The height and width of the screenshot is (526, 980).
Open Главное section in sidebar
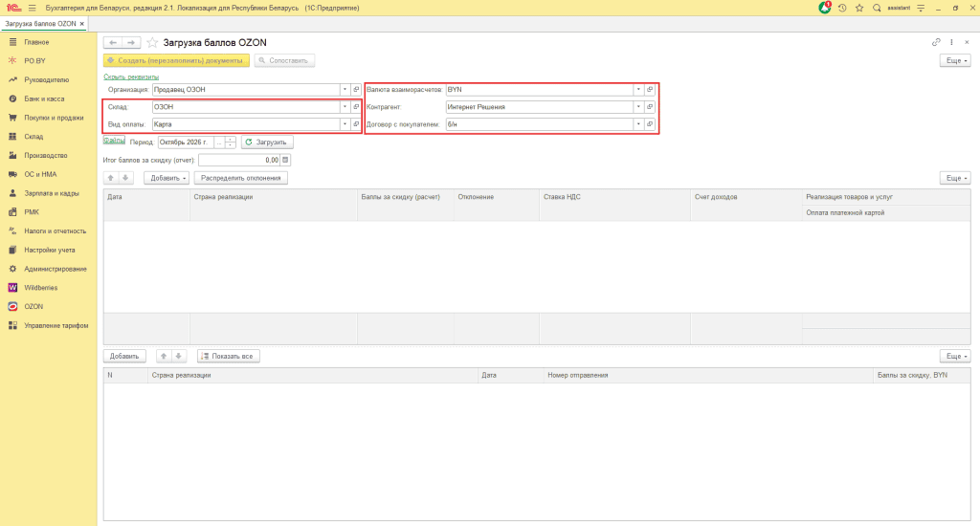(x=36, y=42)
